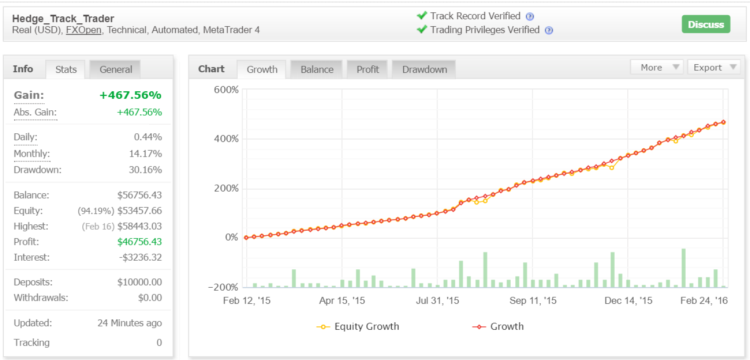
Task: Open the More dropdown menu
Action: click(x=657, y=68)
